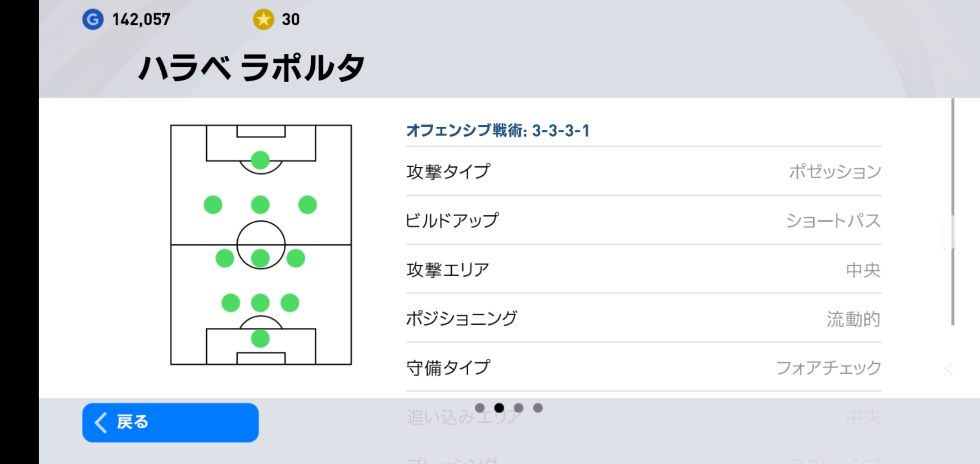The image size is (980, 464).
Task: Click the blue 戻る back button
Action: [x=170, y=422]
